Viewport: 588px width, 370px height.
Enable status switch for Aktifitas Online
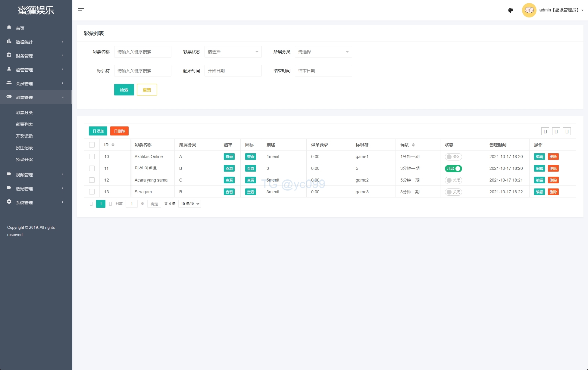[453, 157]
